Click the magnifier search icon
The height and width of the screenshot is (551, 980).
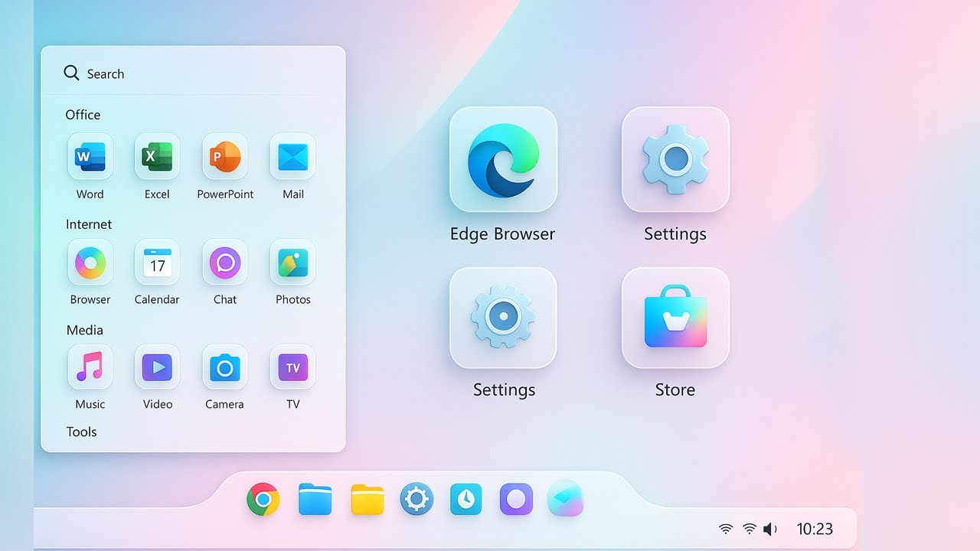[x=71, y=73]
